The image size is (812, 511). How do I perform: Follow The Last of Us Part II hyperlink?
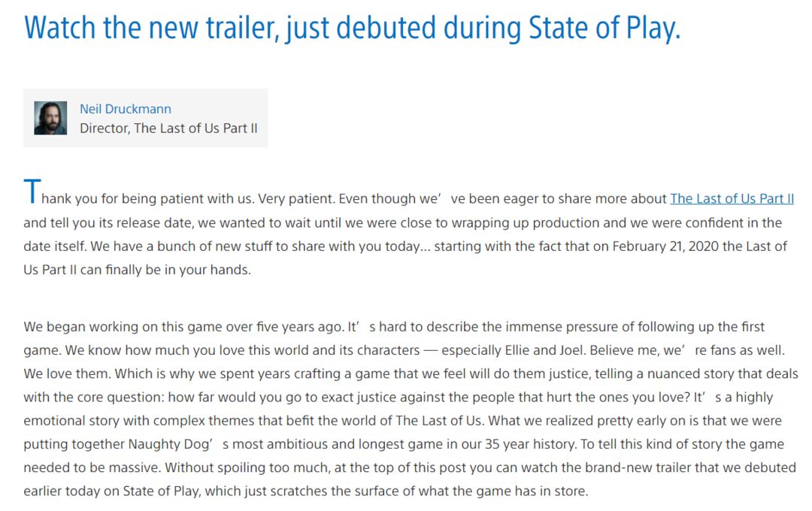pyautogui.click(x=732, y=199)
